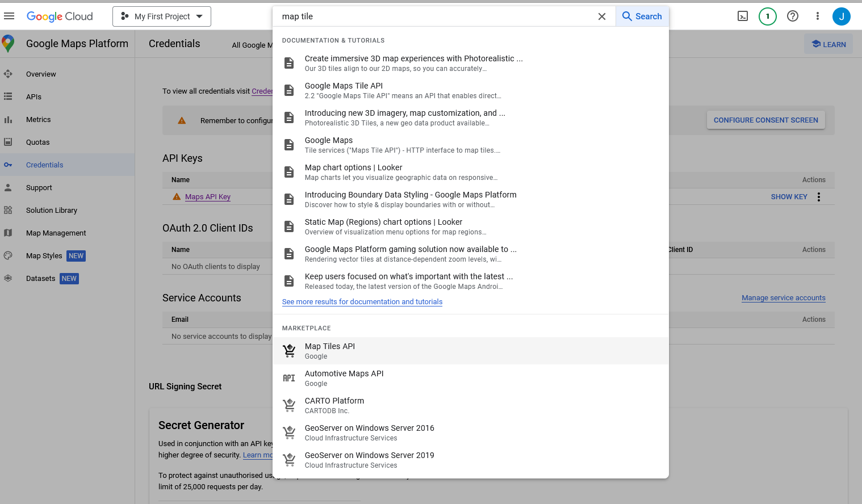The height and width of the screenshot is (504, 862).
Task: Select Overview in the sidebar
Action: coord(41,74)
